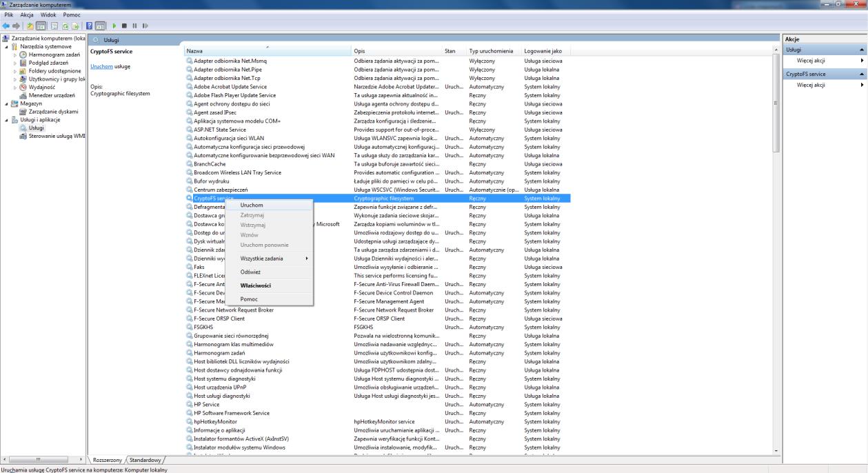This screenshot has height=473, width=868.
Task: Click the gear icon of BranchCache service
Action: pos(190,164)
